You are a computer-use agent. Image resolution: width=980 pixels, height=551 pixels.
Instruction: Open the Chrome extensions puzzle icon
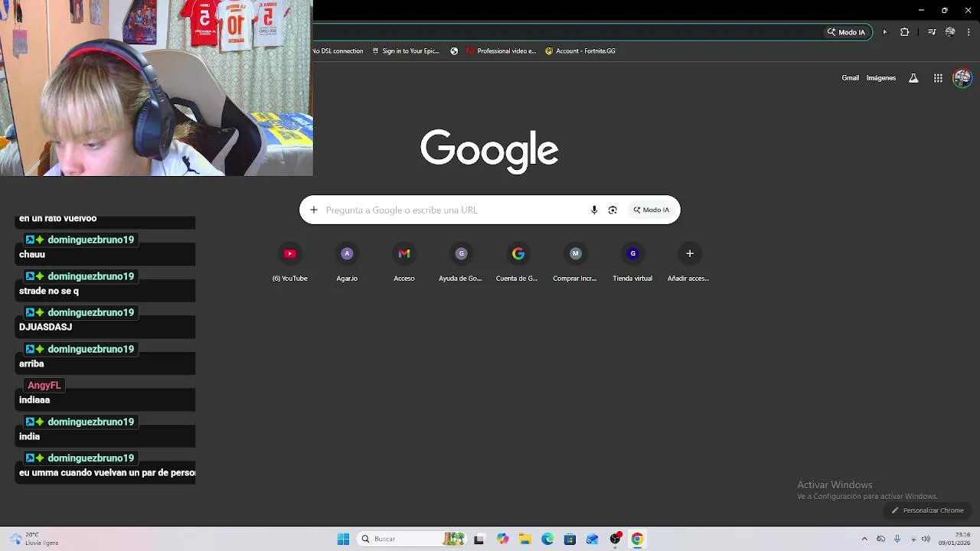pyautogui.click(x=904, y=32)
